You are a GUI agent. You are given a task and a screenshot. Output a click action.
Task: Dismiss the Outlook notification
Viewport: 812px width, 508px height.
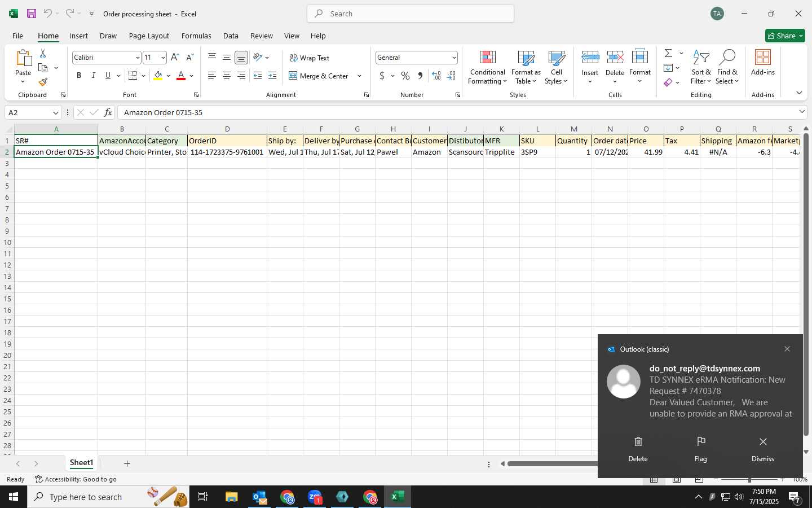763,449
